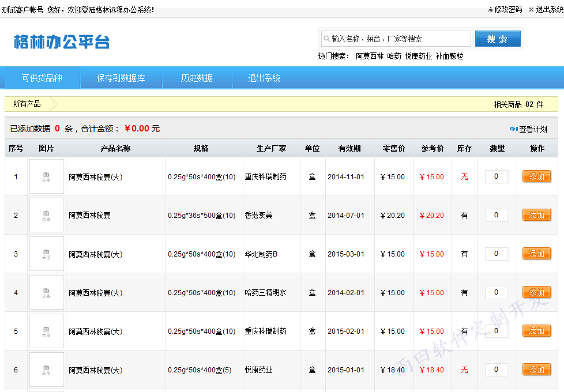
Task: Switch to the 可供货品种 tab
Action: pos(42,78)
